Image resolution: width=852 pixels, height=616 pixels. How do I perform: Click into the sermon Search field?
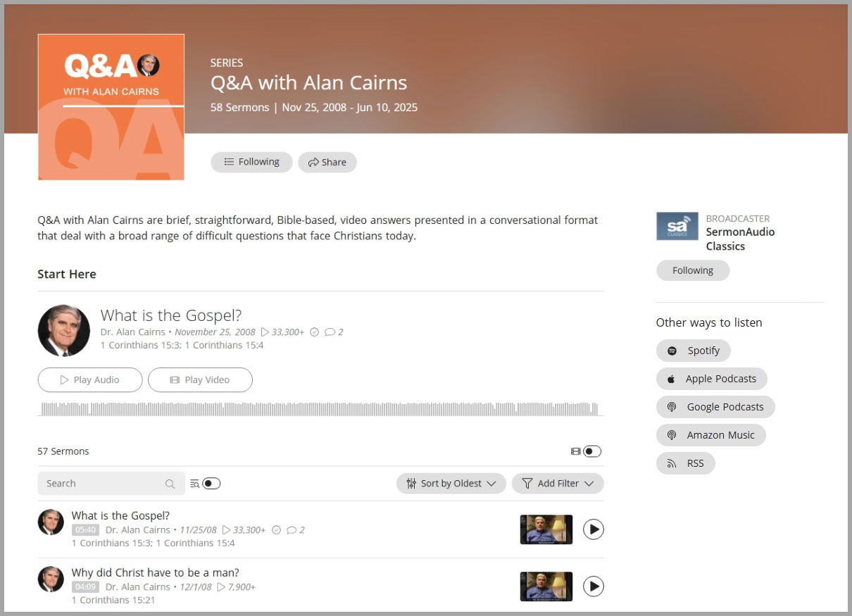(x=111, y=484)
